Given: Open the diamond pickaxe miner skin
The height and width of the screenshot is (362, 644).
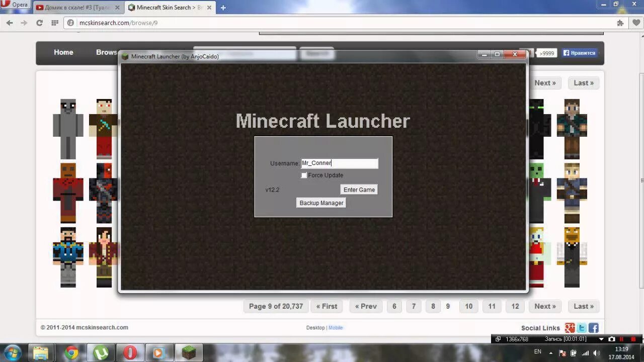Looking at the screenshot, I should tap(104, 129).
